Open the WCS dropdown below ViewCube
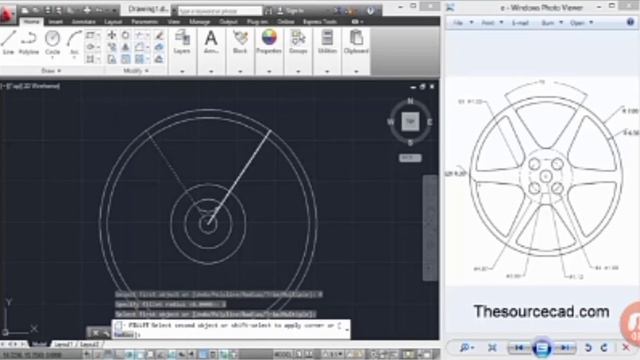Image resolution: width=640 pixels, height=360 pixels. (x=410, y=158)
